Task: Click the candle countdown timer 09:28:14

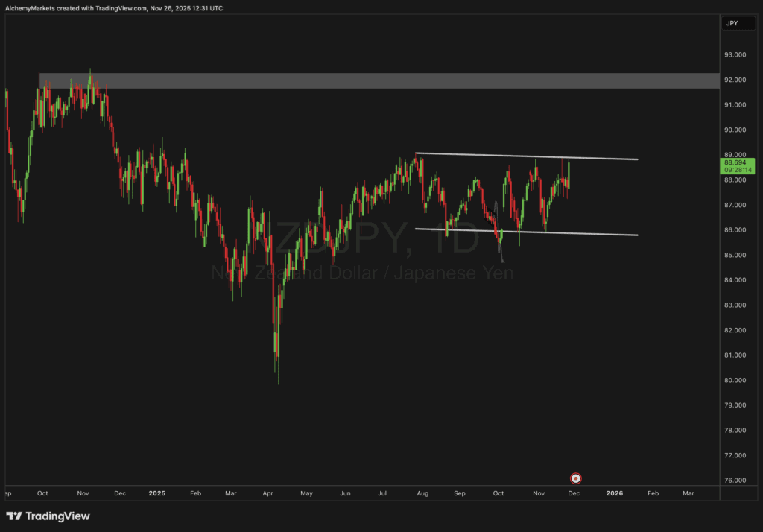Action: coord(739,169)
